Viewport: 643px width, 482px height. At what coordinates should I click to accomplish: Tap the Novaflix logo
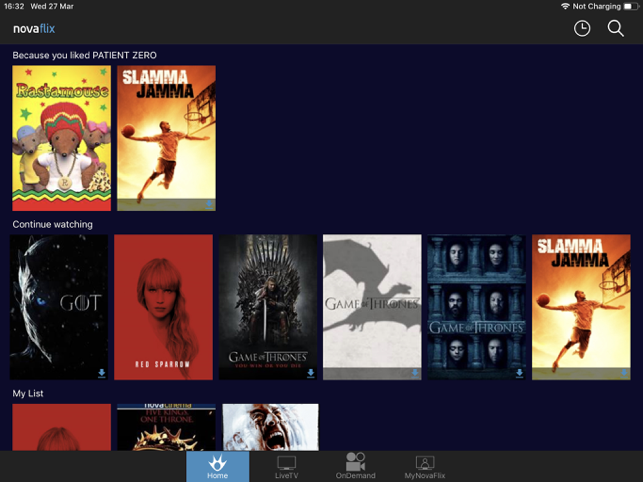coord(34,29)
